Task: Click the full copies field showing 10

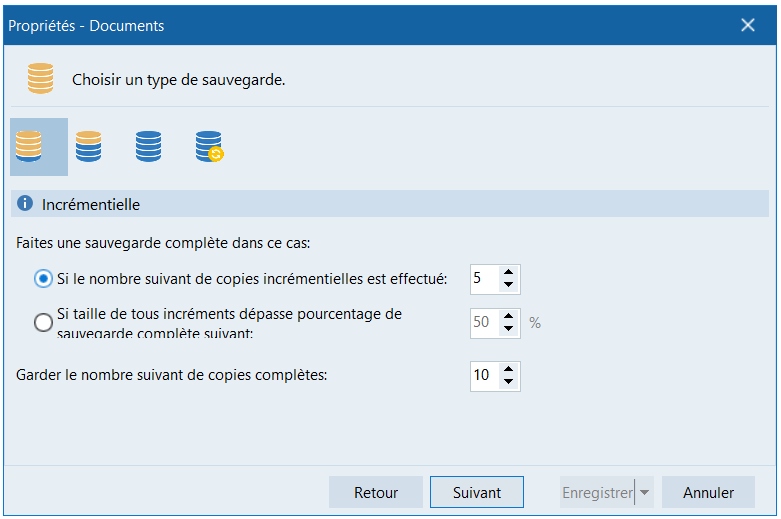Action: [x=483, y=376]
